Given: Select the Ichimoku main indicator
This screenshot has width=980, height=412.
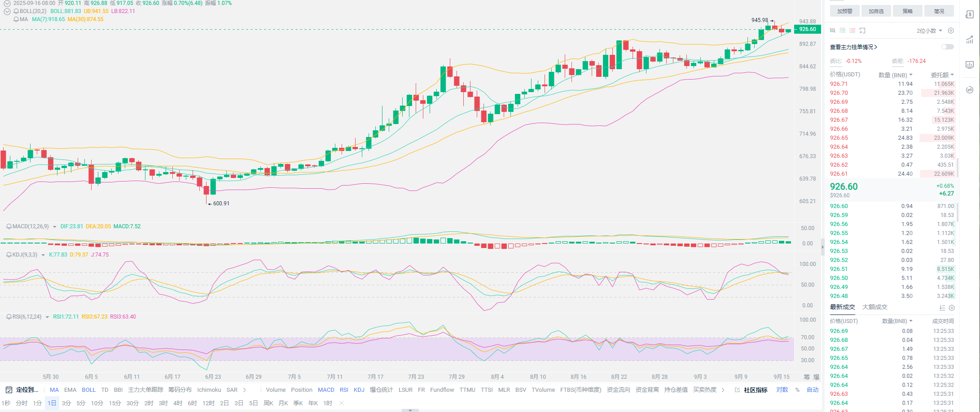Looking at the screenshot, I should (209, 390).
